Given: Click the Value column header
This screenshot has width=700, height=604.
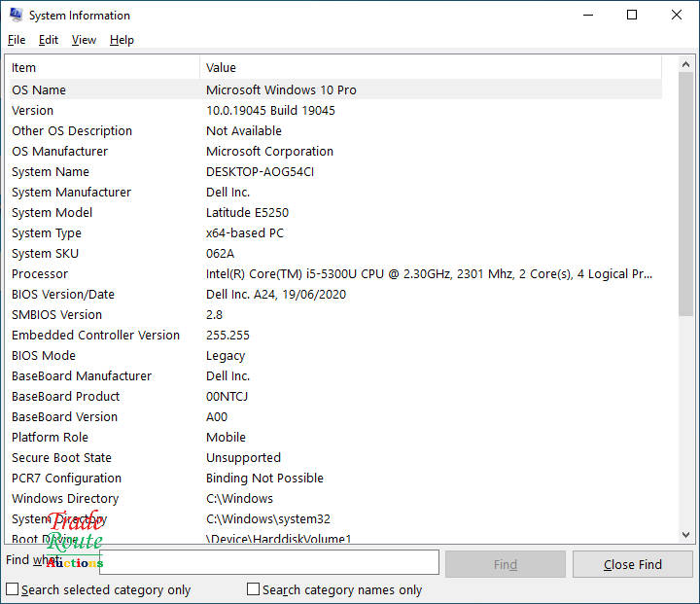Looking at the screenshot, I should coord(428,67).
